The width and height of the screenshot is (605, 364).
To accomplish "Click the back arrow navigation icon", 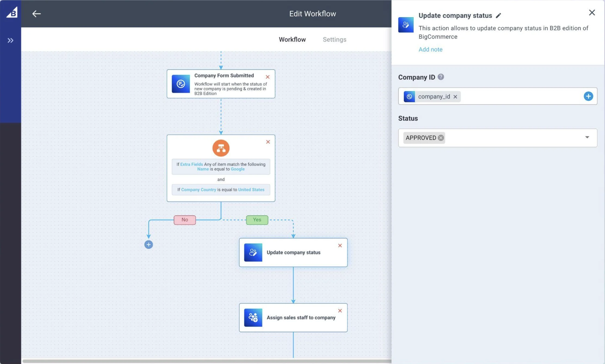I will (x=36, y=13).
